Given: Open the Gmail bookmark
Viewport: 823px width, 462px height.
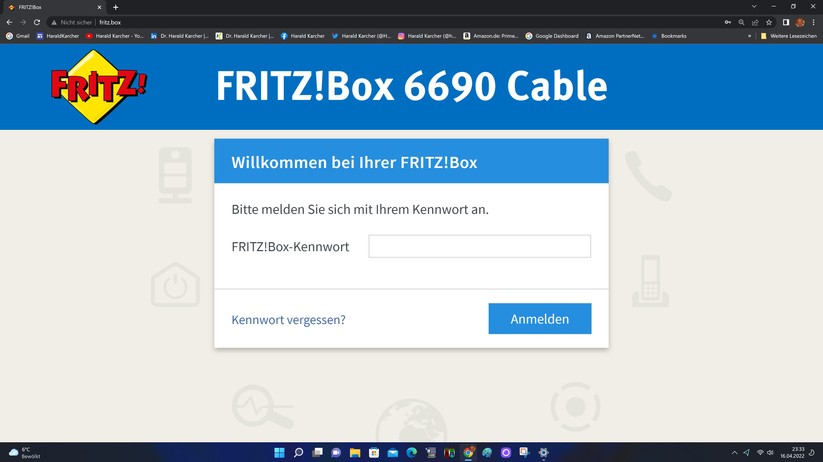Looking at the screenshot, I should (18, 36).
